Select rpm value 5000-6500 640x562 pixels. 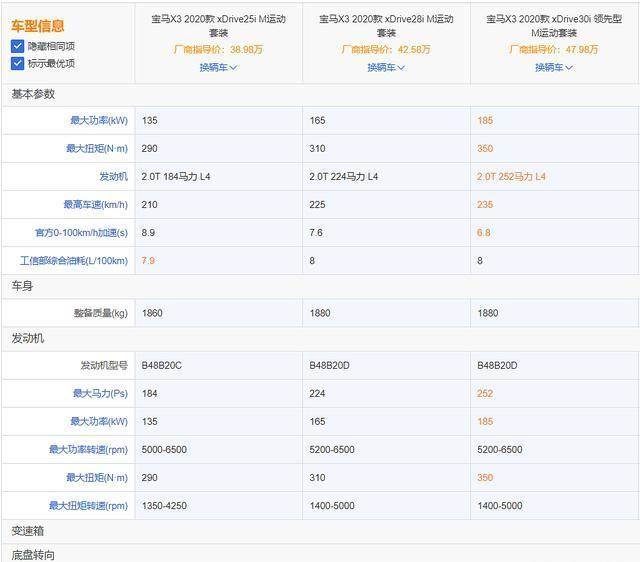point(164,450)
